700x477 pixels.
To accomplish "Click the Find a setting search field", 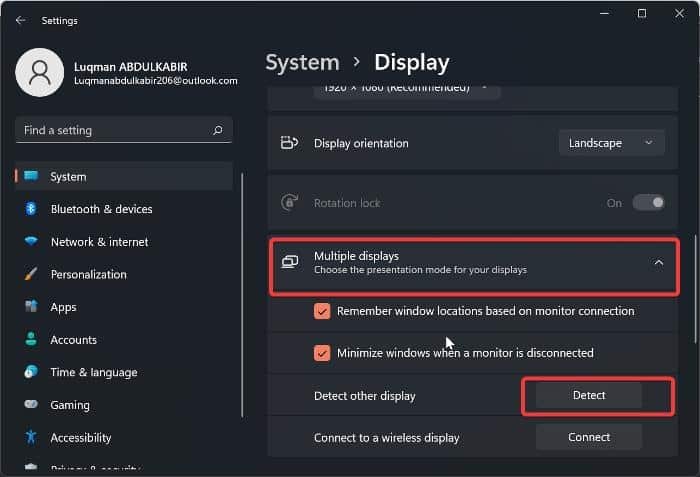I will click(124, 130).
